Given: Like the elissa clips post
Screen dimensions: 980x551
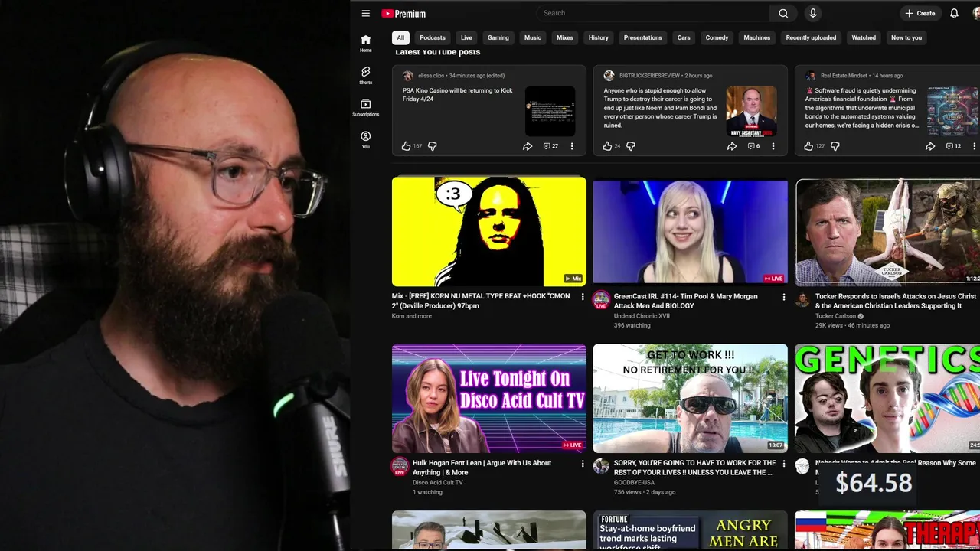Looking at the screenshot, I should [x=407, y=146].
